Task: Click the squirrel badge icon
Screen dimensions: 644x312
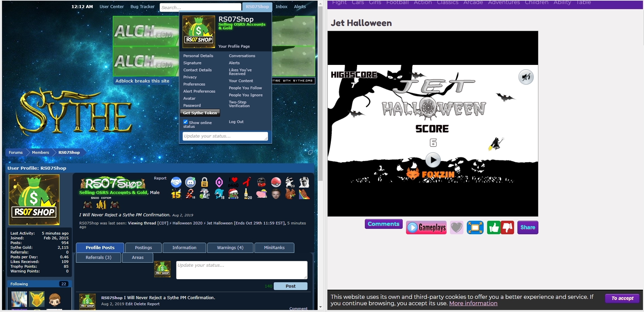Action: 290,194
